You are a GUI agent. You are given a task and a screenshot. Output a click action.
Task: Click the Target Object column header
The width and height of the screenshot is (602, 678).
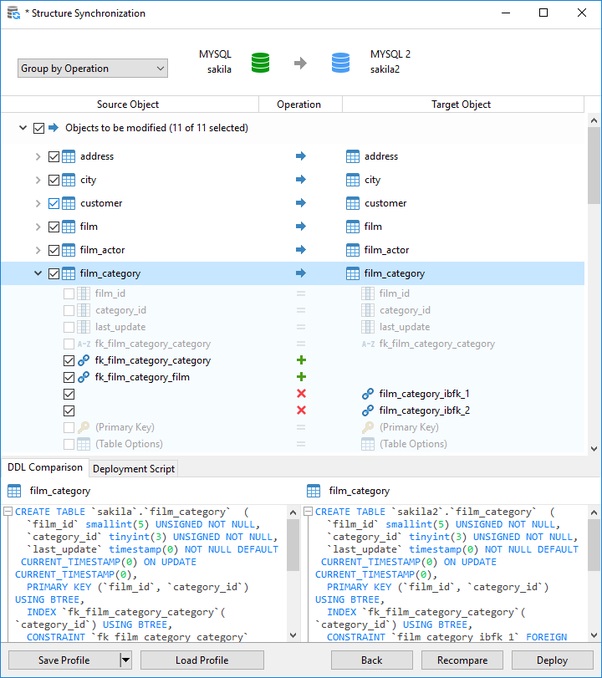[x=461, y=104]
